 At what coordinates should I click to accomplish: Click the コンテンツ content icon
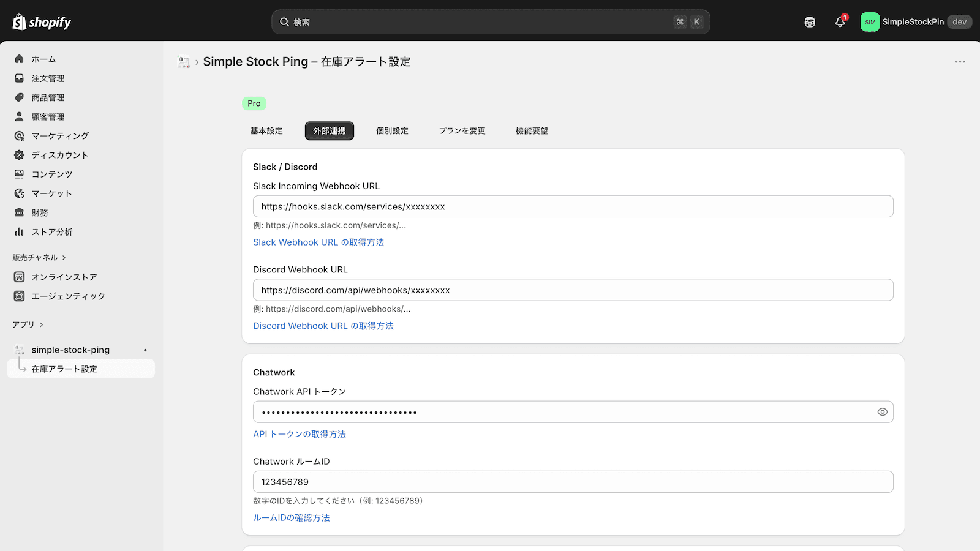[20, 174]
